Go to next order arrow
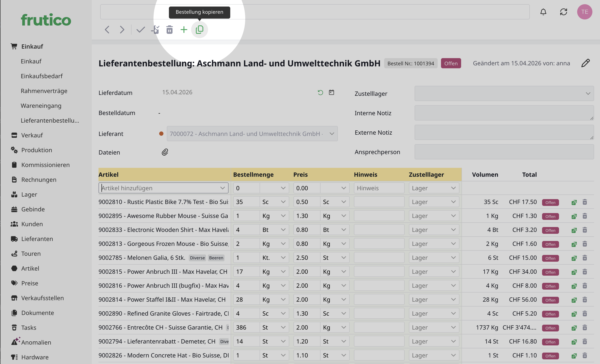Image resolution: width=600 pixels, height=364 pixels. coord(122,30)
